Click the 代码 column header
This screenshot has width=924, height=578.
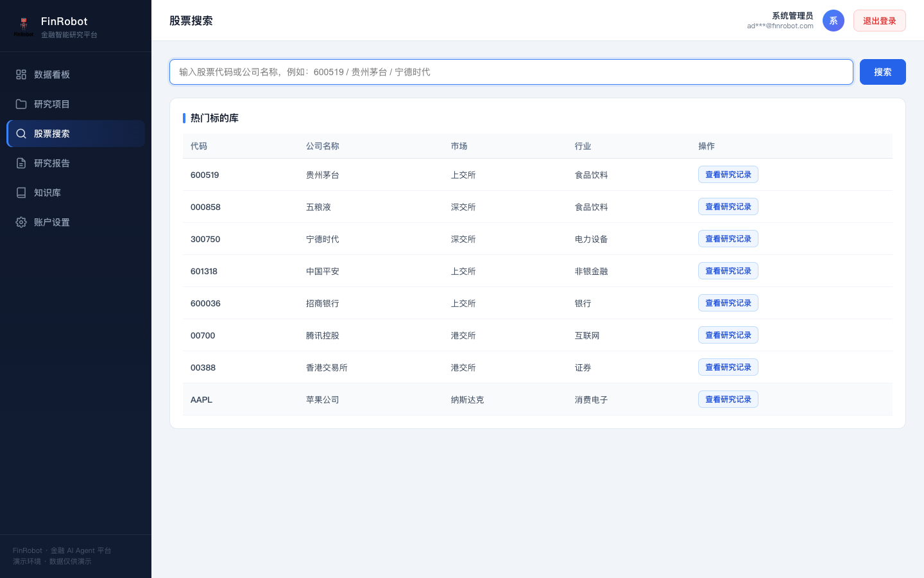pos(199,146)
